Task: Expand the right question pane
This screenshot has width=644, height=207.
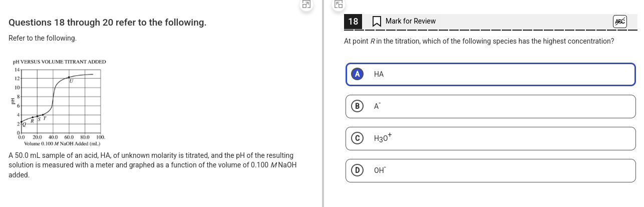Action: click(339, 5)
